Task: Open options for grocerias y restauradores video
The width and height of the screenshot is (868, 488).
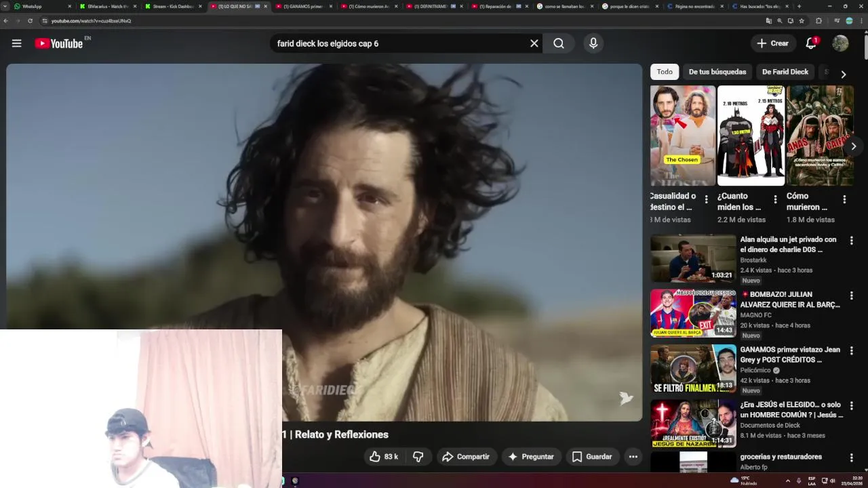Action: point(851,458)
